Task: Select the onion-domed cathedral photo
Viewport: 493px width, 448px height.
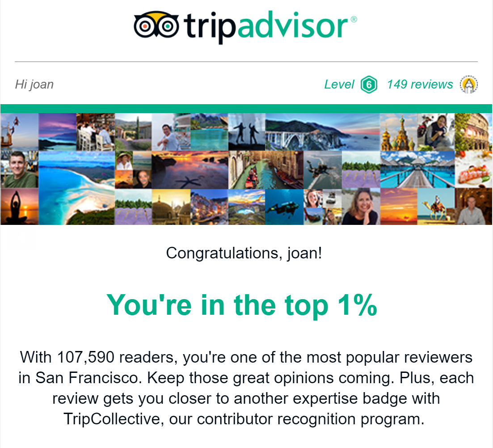Action: click(398, 132)
